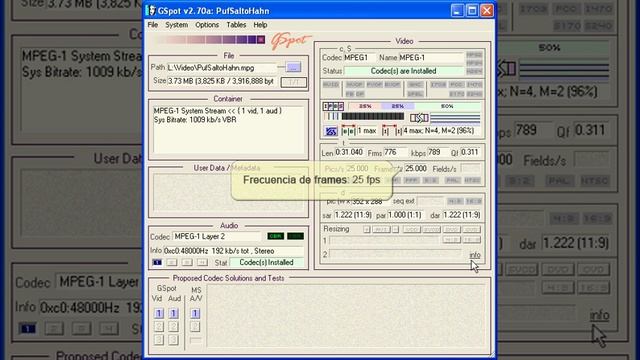640x360 pixels.
Task: Click GSpot Vid test button 1
Action: (x=159, y=313)
